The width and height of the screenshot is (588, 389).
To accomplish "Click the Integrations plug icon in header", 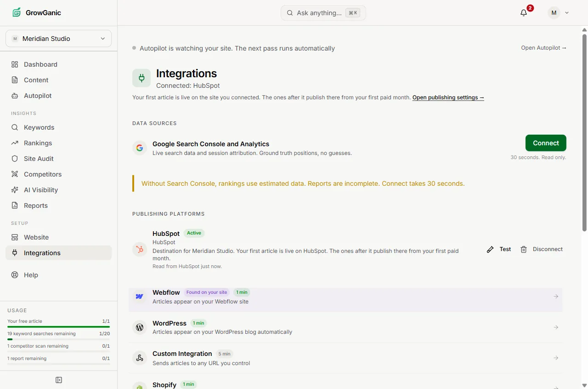I will tap(141, 78).
